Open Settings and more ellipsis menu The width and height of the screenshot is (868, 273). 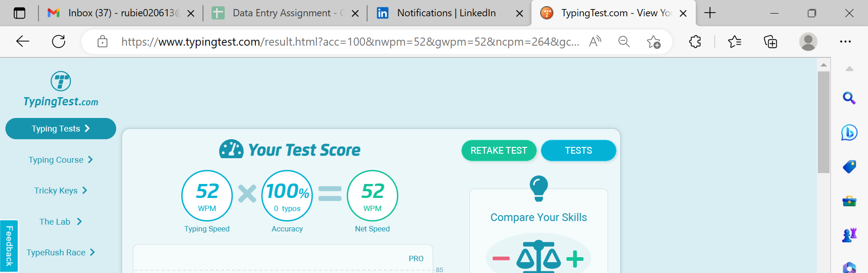pos(845,42)
